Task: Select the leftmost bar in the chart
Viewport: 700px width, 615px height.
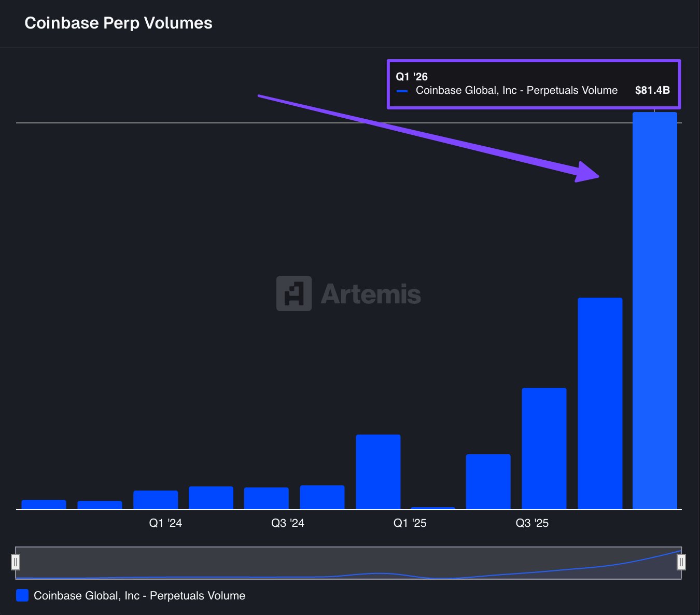Action: click(x=44, y=505)
